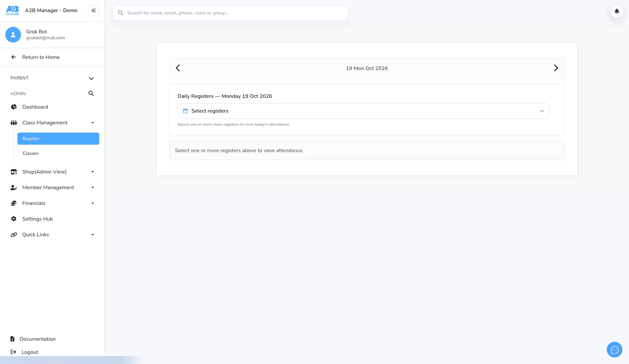This screenshot has height=364, width=629.
Task: Click the Logout exit icon
Action: point(13,352)
